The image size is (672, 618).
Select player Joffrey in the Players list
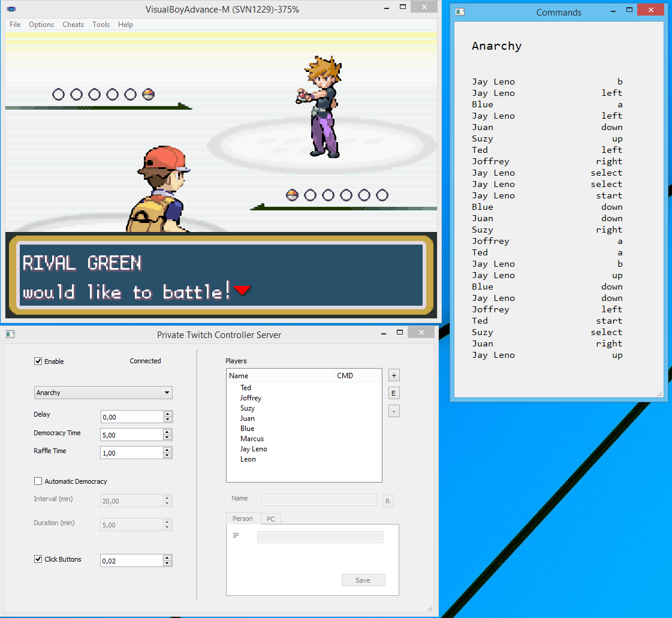pos(251,398)
